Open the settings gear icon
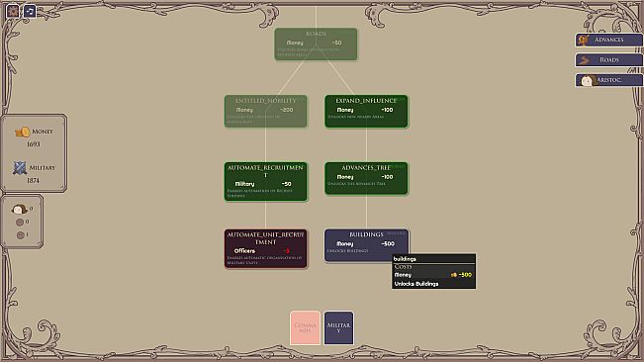This screenshot has width=644, height=362. 13,11
